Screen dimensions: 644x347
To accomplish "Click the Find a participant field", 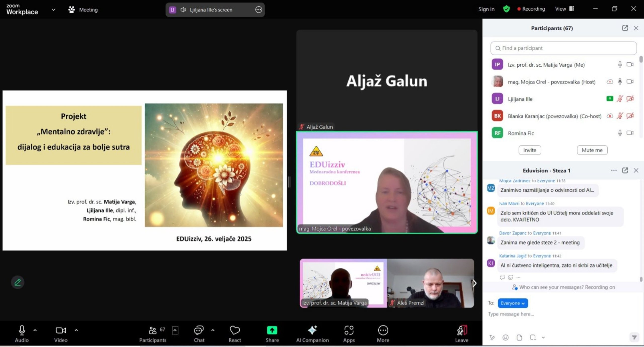I will pyautogui.click(x=563, y=48).
